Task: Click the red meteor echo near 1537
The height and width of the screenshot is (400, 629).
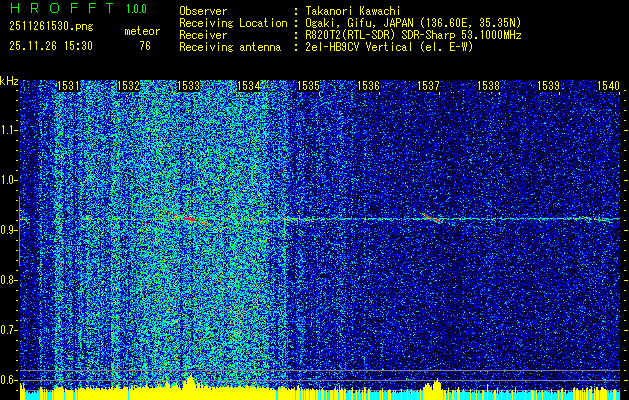Action: tap(432, 218)
